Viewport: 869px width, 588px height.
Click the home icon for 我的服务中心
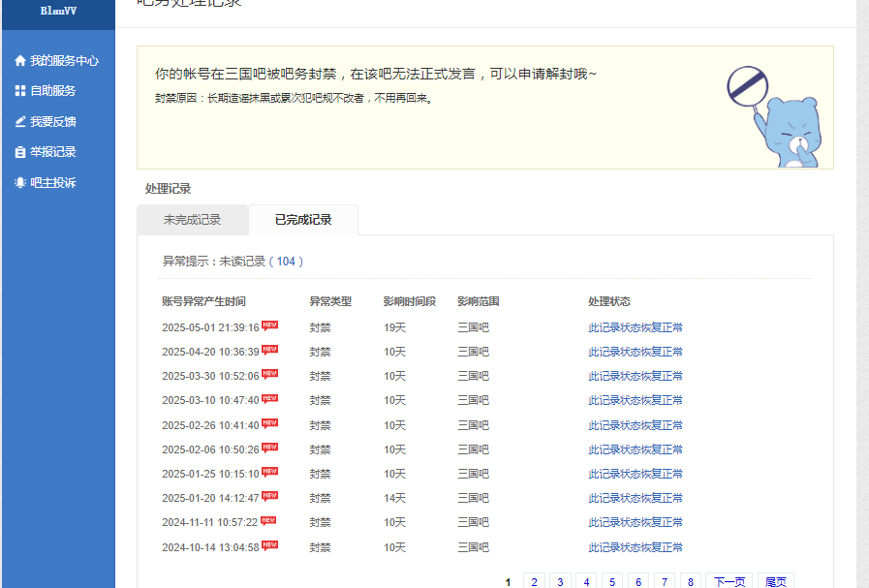[20, 60]
